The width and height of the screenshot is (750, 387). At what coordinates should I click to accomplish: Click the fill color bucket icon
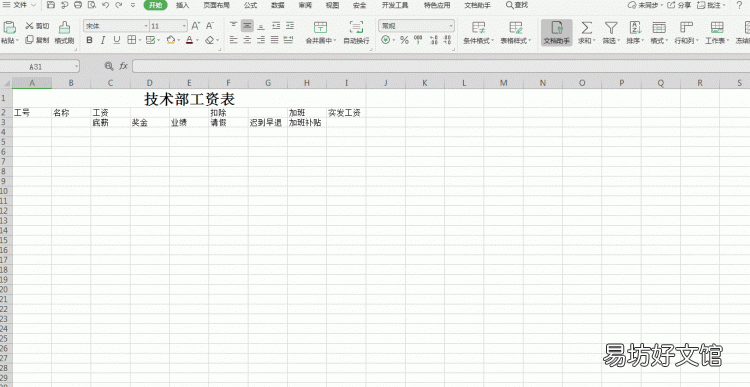click(171, 40)
